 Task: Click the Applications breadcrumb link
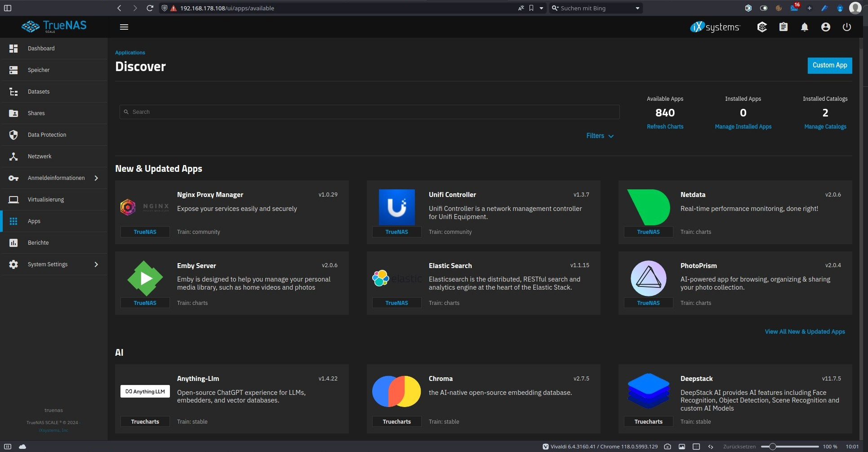[x=130, y=53]
